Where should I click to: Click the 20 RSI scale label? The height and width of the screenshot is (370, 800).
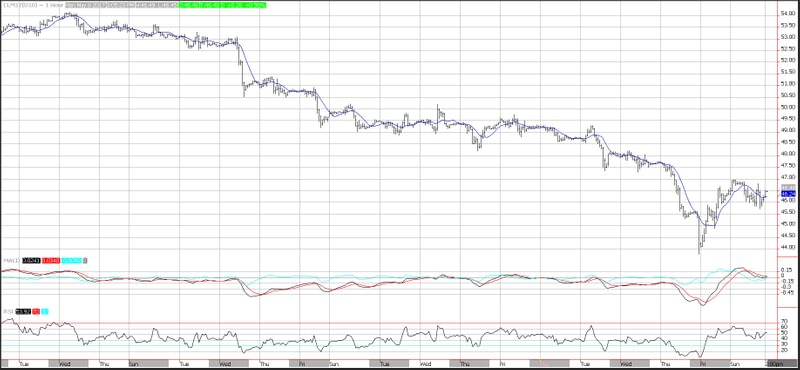(x=784, y=350)
